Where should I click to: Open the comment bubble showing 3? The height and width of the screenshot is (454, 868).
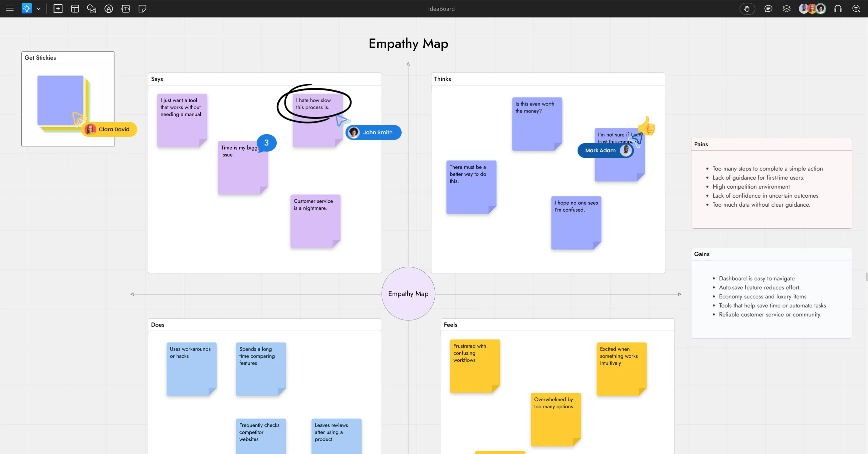(266, 143)
